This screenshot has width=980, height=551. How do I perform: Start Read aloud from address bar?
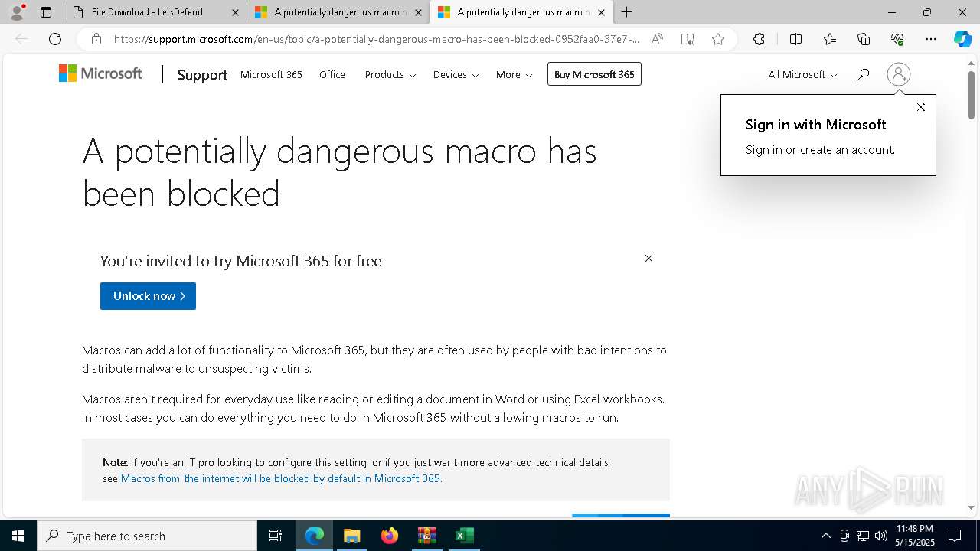tap(657, 39)
